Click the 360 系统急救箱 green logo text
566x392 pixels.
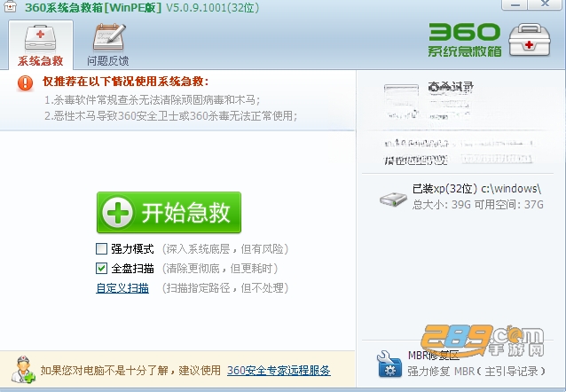coord(465,40)
